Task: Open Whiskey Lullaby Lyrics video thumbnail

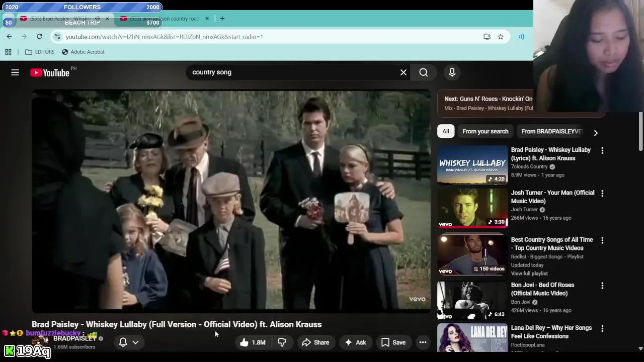Action: pos(472,165)
